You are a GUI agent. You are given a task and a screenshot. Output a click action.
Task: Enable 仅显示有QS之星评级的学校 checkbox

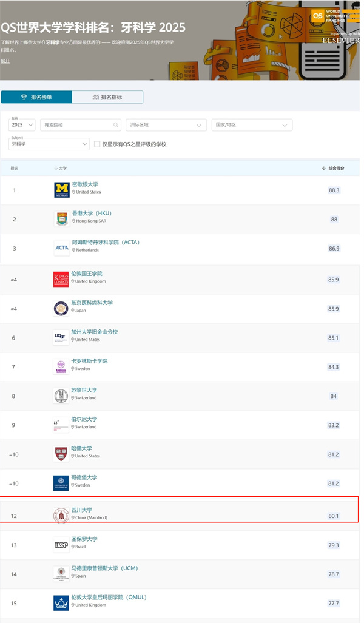(x=96, y=144)
